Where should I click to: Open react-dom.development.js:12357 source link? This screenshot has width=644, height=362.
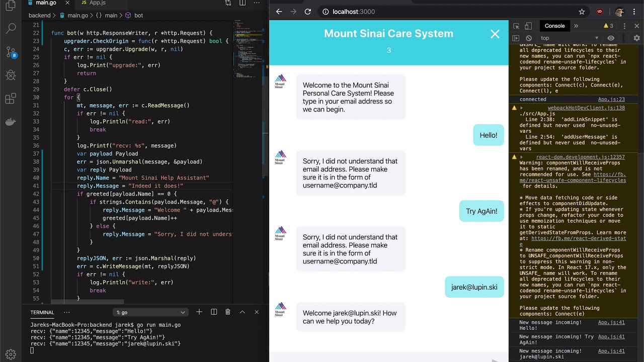coord(580,157)
